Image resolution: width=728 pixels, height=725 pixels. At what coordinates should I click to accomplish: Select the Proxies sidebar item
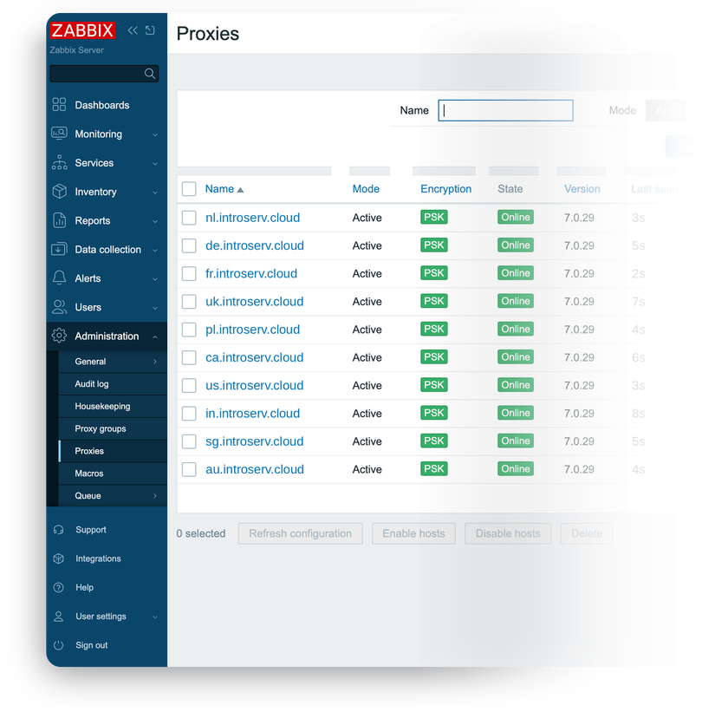click(113, 451)
